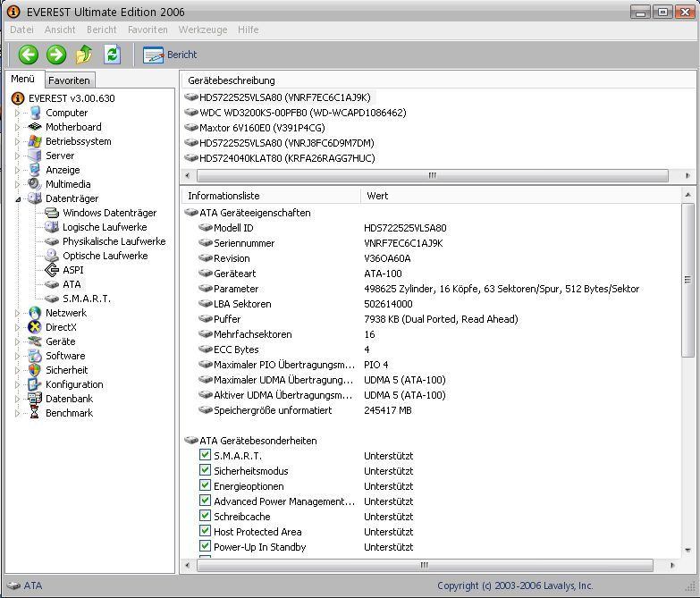The image size is (700, 598).
Task: Open the Hilfe menu
Action: (x=249, y=29)
